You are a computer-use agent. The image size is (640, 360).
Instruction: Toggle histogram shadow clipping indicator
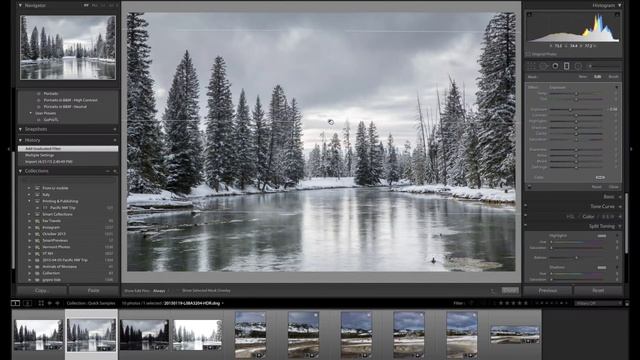529,15
